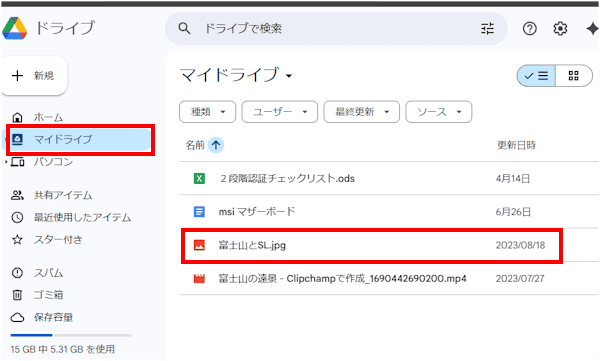Reverse sort direction with the name arrow

click(x=216, y=145)
